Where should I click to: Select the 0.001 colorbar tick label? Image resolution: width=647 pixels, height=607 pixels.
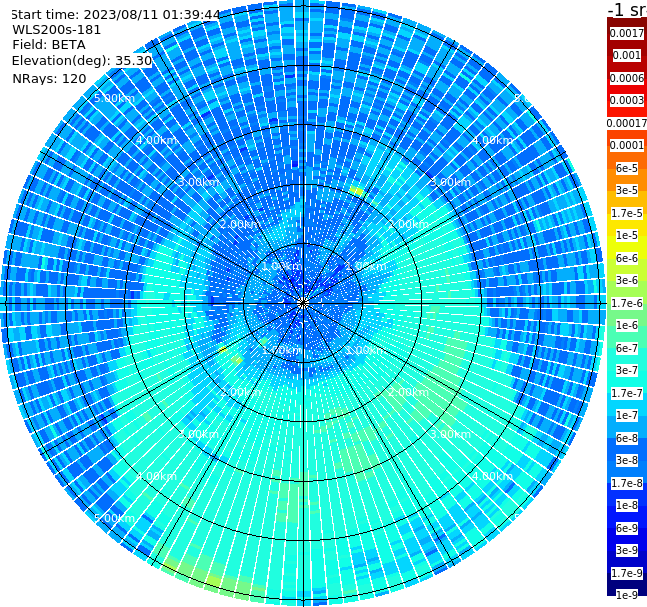627,55
